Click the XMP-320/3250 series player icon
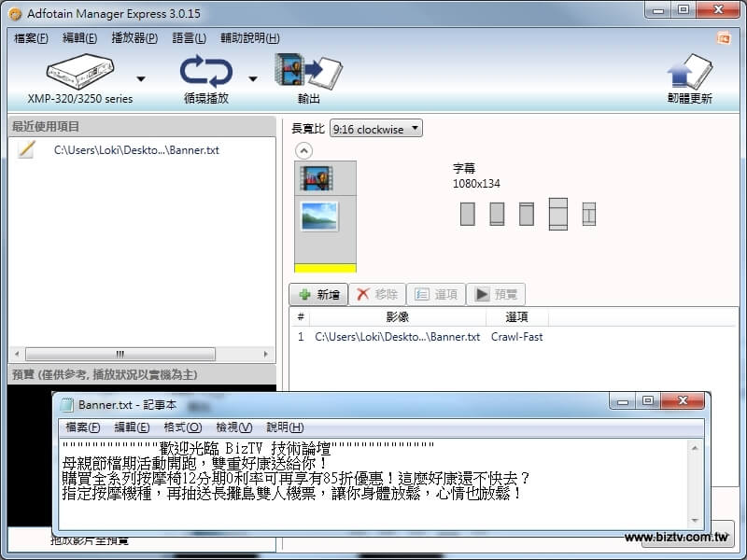The height and width of the screenshot is (560, 747). pos(78,70)
